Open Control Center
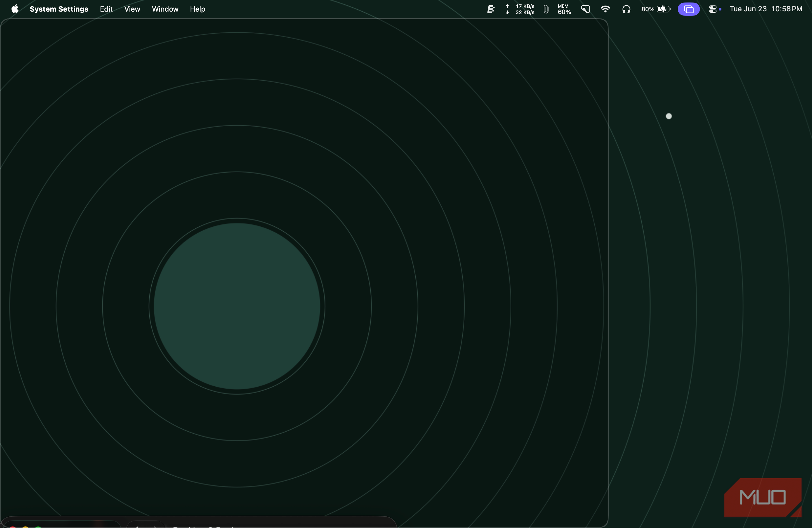This screenshot has width=812, height=528. pos(713,9)
